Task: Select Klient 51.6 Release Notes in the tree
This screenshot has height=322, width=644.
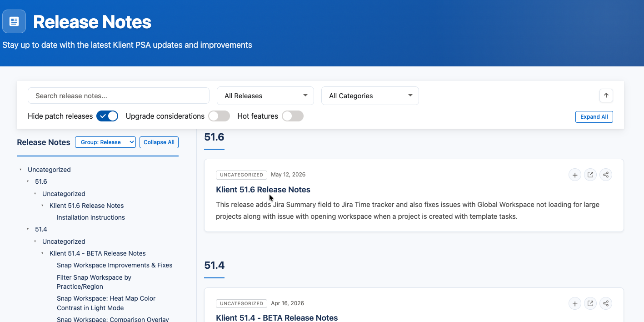Action: [87, 206]
